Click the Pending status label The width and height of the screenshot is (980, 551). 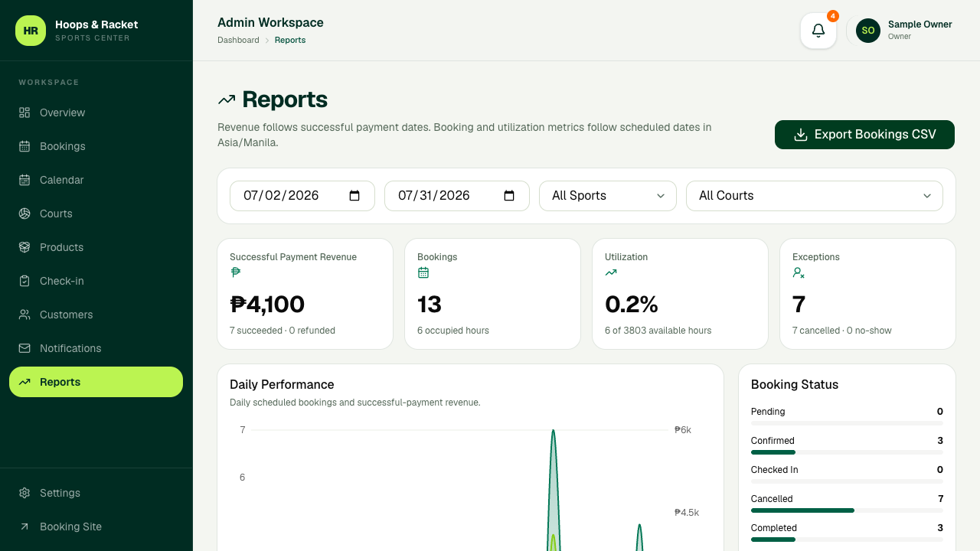click(x=768, y=412)
